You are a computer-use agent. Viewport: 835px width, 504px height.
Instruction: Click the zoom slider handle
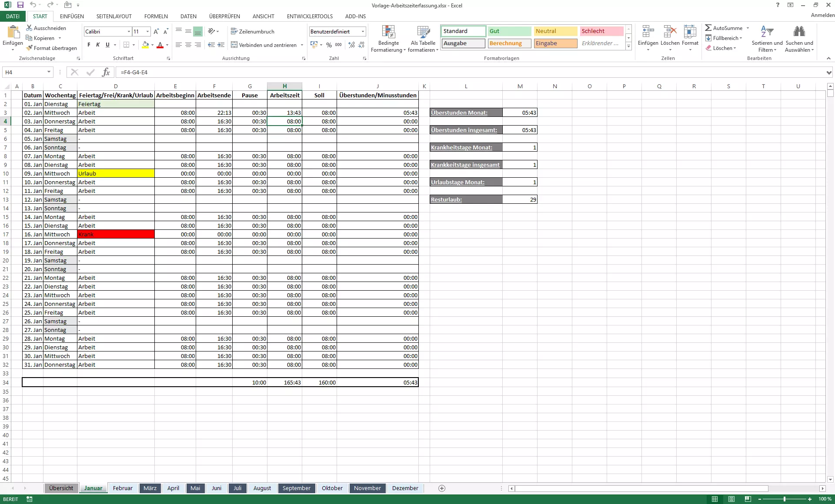[785, 499]
